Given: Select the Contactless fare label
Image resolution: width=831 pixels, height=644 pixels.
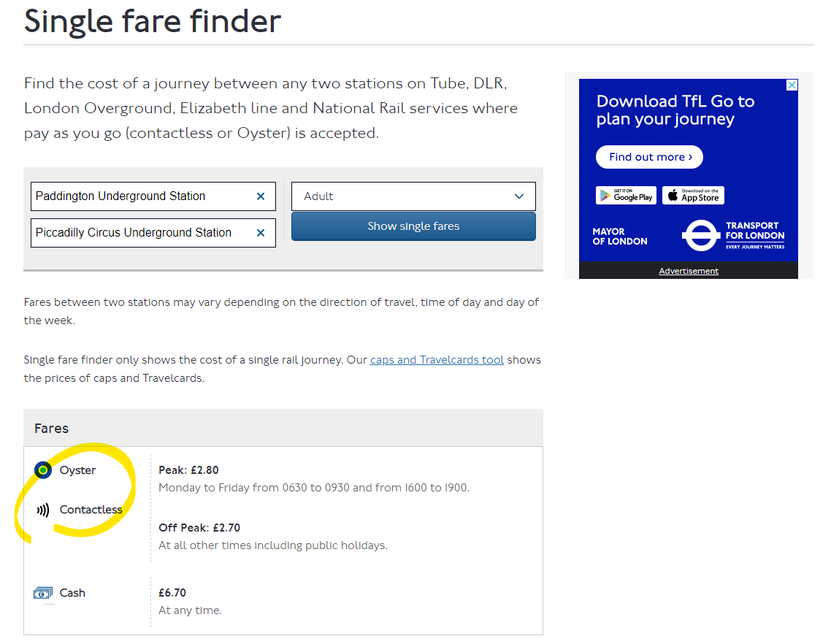Looking at the screenshot, I should pos(91,510).
